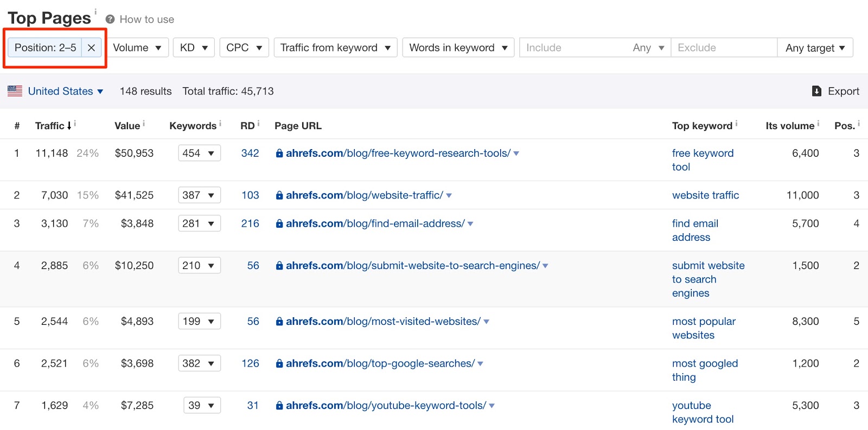Screen dimensions: 868x430
Task: Click lock icon beside free-keyword-research-tools URL
Action: pyautogui.click(x=279, y=153)
